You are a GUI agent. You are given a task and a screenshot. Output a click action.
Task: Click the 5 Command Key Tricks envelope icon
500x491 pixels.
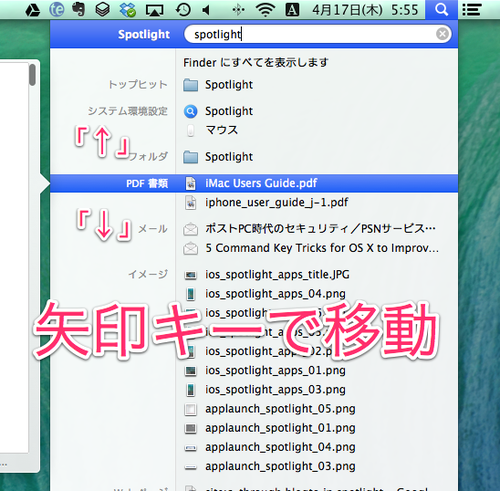(x=190, y=249)
